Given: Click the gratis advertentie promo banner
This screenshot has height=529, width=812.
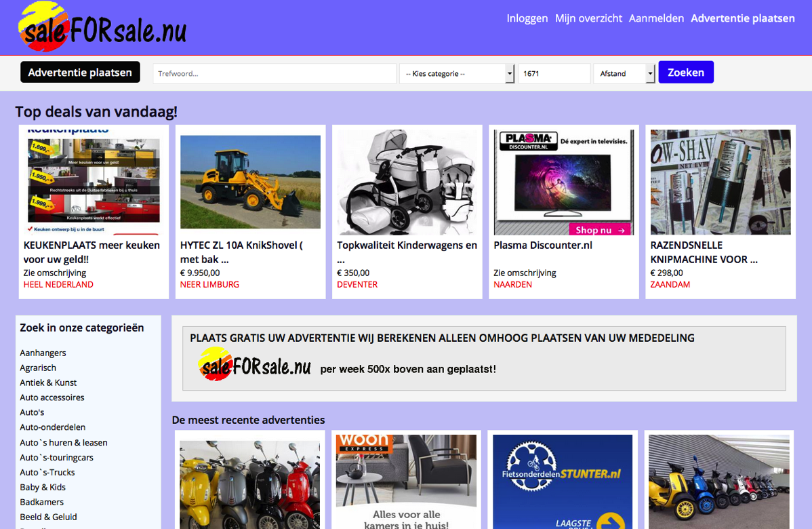Looking at the screenshot, I should pos(484,359).
